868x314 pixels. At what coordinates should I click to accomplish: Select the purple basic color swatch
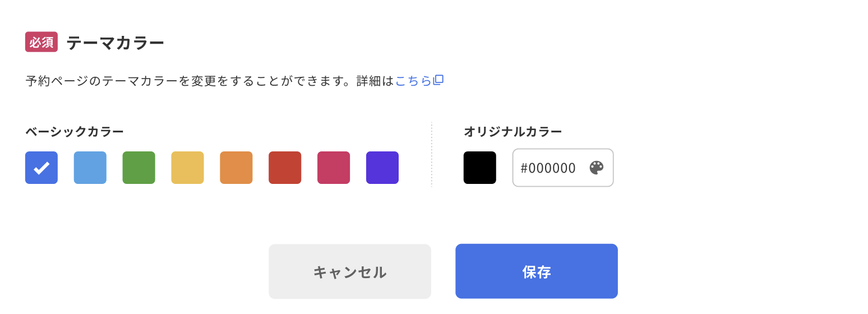click(x=382, y=168)
